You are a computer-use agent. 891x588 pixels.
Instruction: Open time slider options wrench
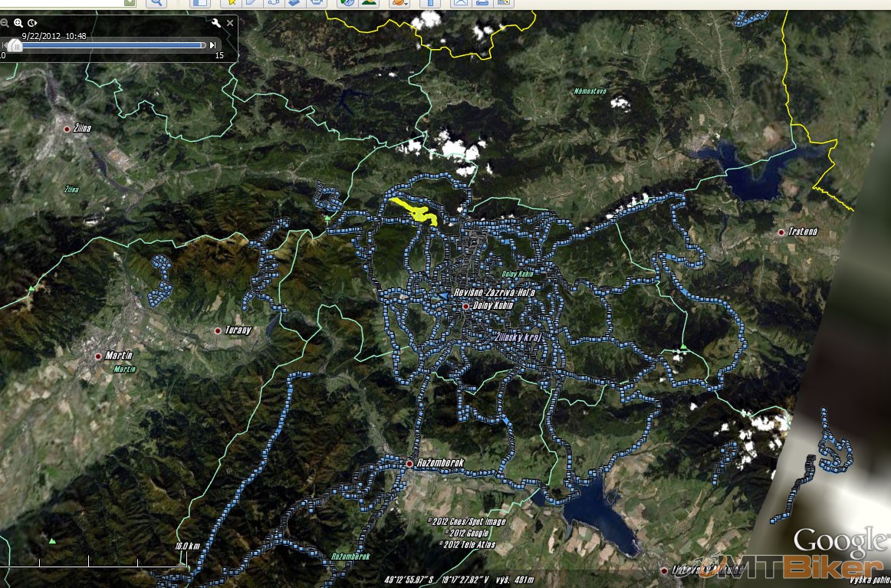click(x=216, y=23)
